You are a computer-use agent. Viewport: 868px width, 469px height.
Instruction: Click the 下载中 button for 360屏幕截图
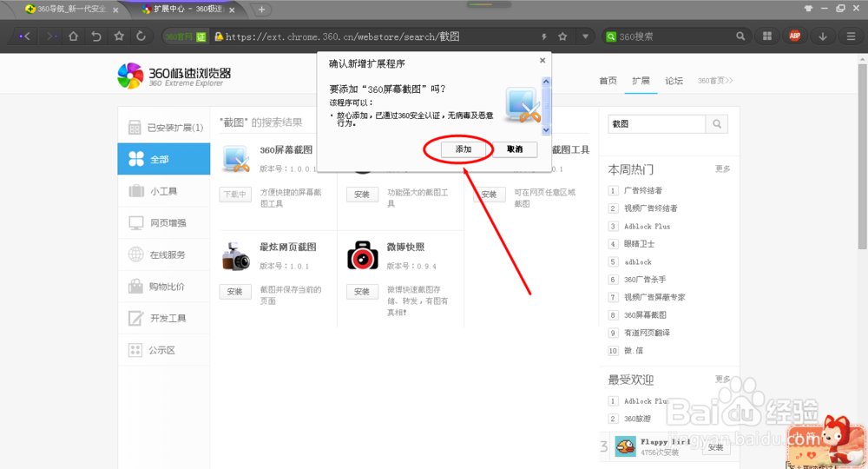pos(234,195)
